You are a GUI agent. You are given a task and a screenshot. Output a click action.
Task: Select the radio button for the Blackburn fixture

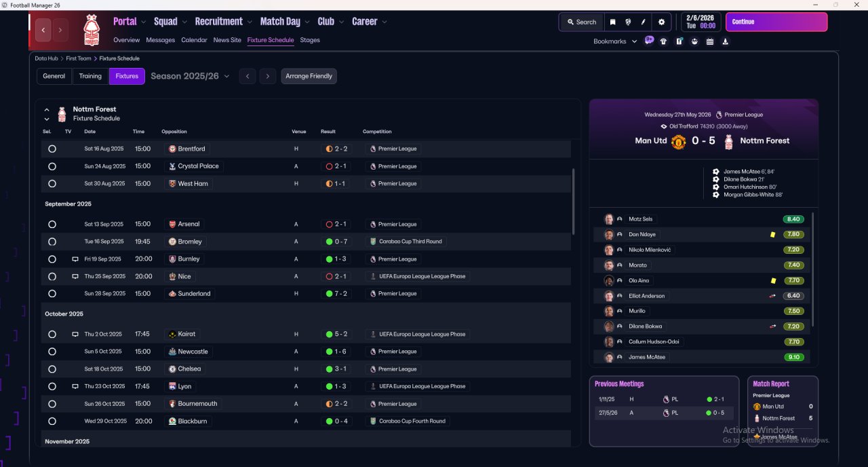click(x=52, y=421)
